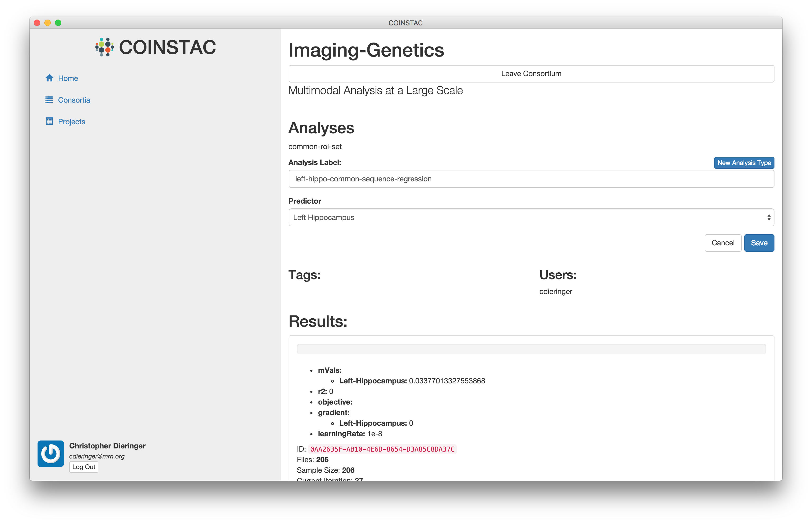Click the COINSTAC dots logo
The height and width of the screenshot is (523, 812).
coord(105,47)
